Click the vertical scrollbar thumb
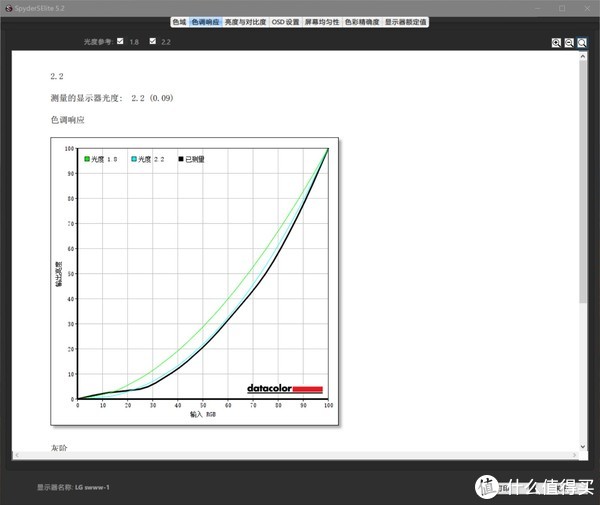This screenshot has height=505, width=600. click(583, 182)
